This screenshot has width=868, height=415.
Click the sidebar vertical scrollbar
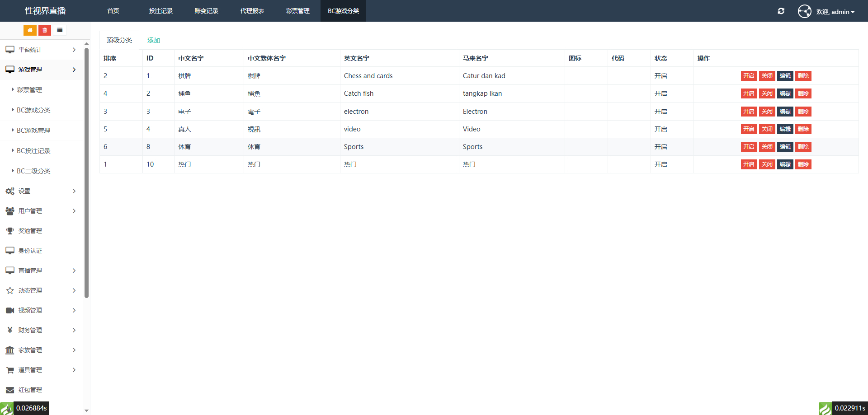click(86, 172)
